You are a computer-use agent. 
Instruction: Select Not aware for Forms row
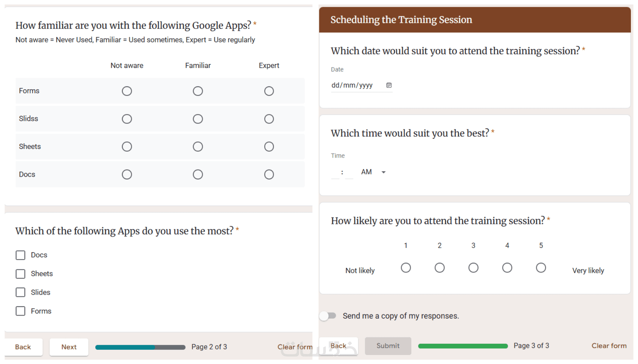[x=127, y=91]
